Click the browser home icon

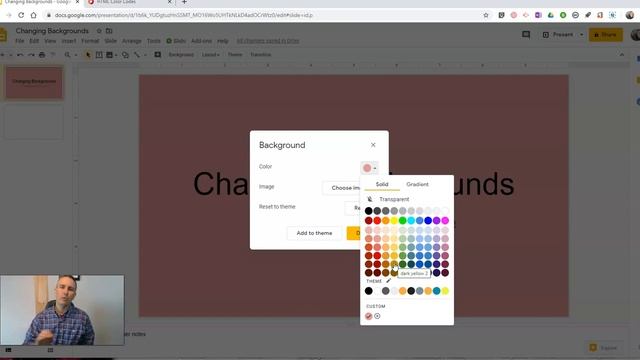[33, 15]
